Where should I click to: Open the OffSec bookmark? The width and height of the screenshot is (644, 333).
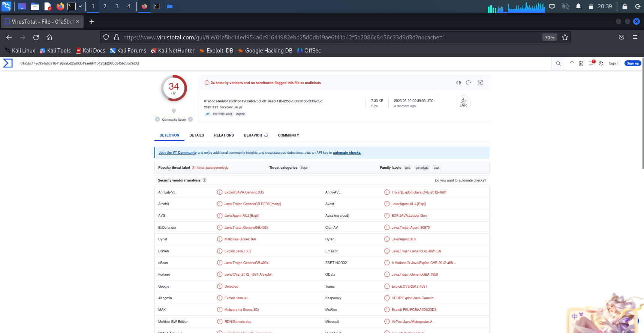pyautogui.click(x=309, y=51)
